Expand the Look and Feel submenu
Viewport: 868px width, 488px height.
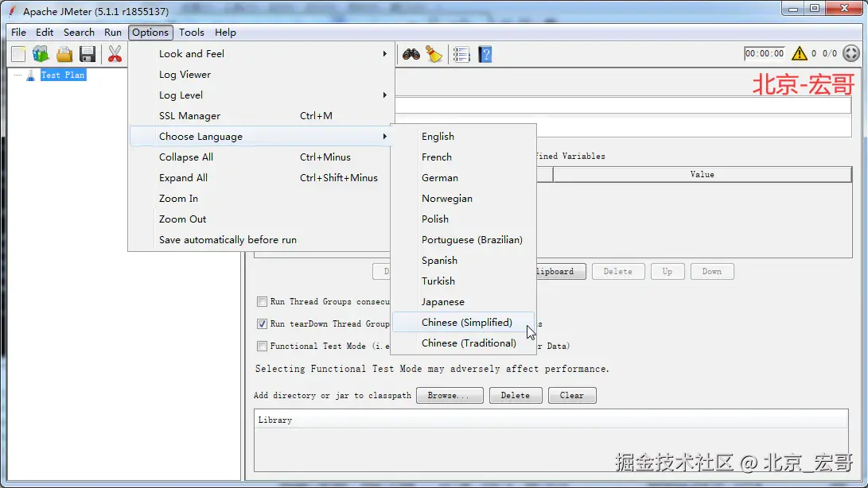[x=261, y=54]
